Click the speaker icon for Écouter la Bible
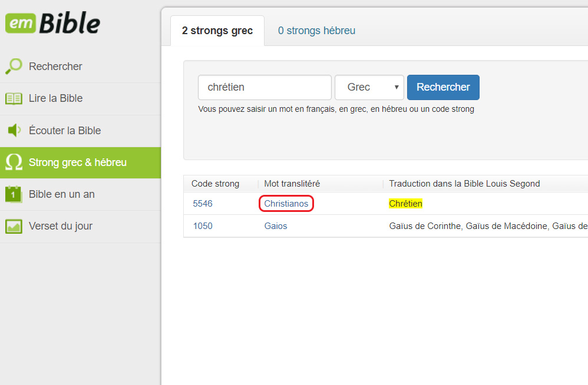 pyautogui.click(x=14, y=131)
